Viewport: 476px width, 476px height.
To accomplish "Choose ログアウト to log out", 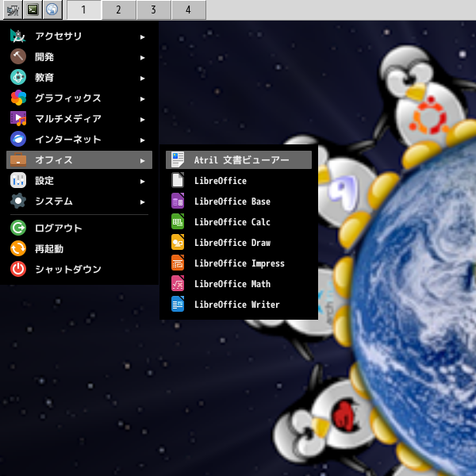I will [79, 228].
